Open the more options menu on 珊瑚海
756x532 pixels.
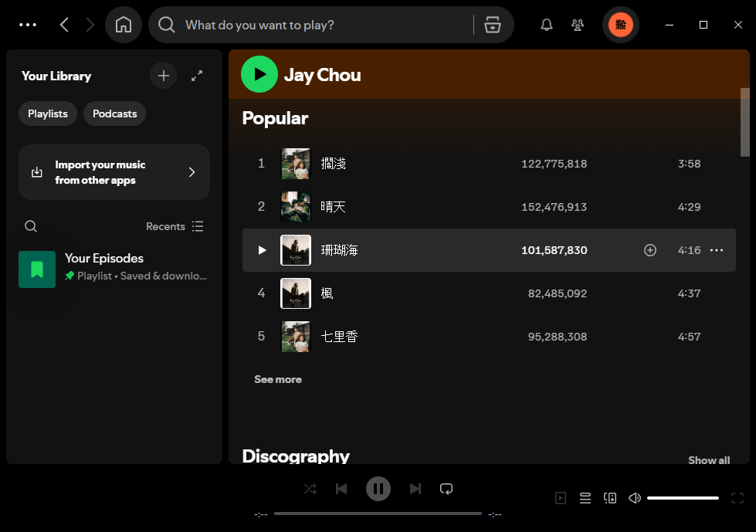(x=717, y=249)
